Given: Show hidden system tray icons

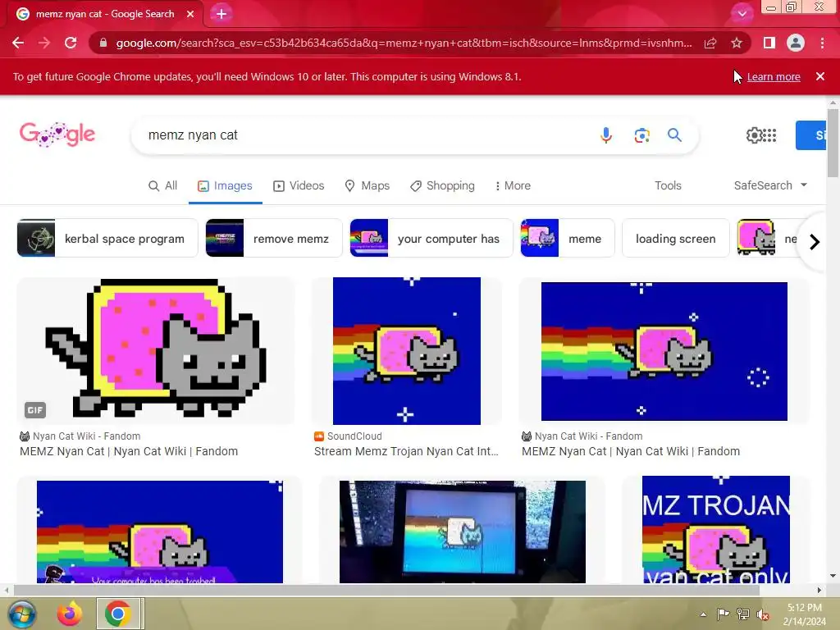Looking at the screenshot, I should [703, 614].
